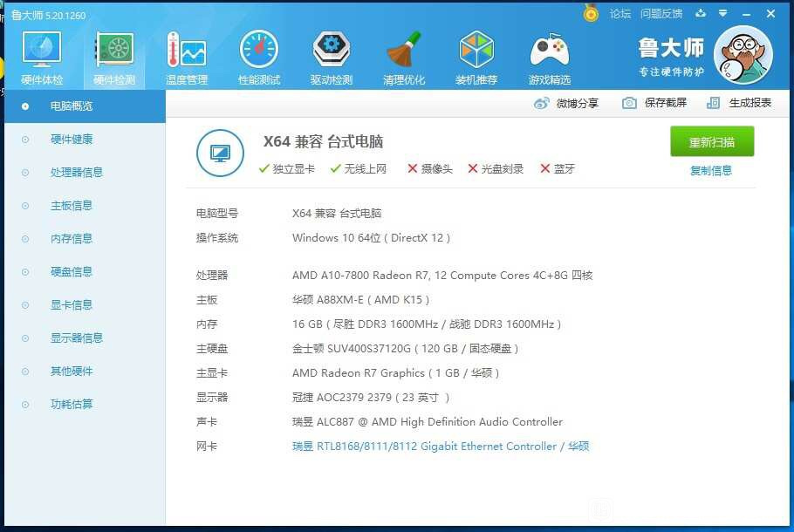Open 温度管理 temperature management icon
794x532 pixels.
187,50
